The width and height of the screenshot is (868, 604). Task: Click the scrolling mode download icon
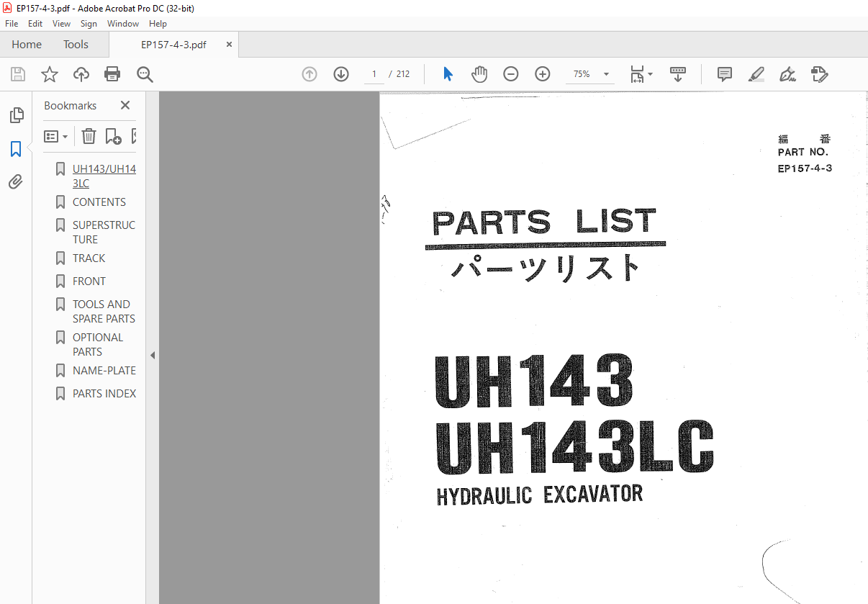[678, 74]
